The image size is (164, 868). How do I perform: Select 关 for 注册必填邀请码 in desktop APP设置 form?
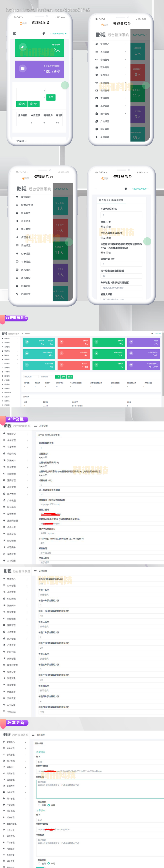click(x=39, y=466)
